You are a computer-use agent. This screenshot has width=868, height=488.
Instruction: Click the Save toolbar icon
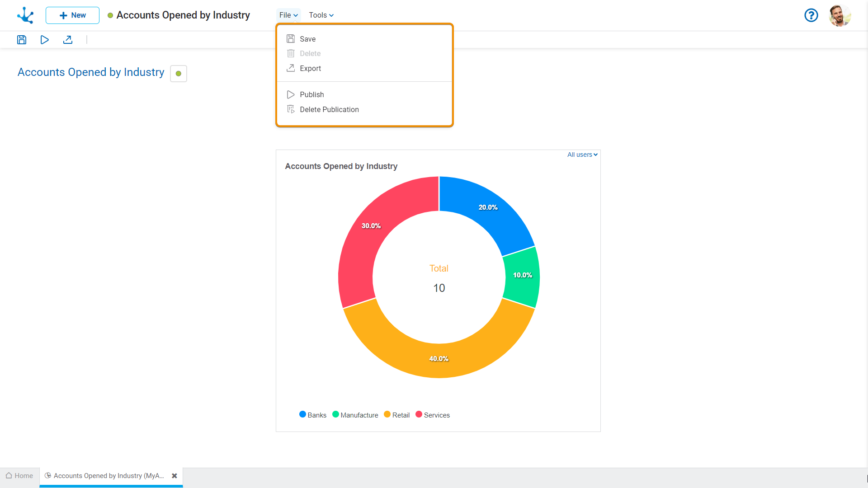point(21,40)
